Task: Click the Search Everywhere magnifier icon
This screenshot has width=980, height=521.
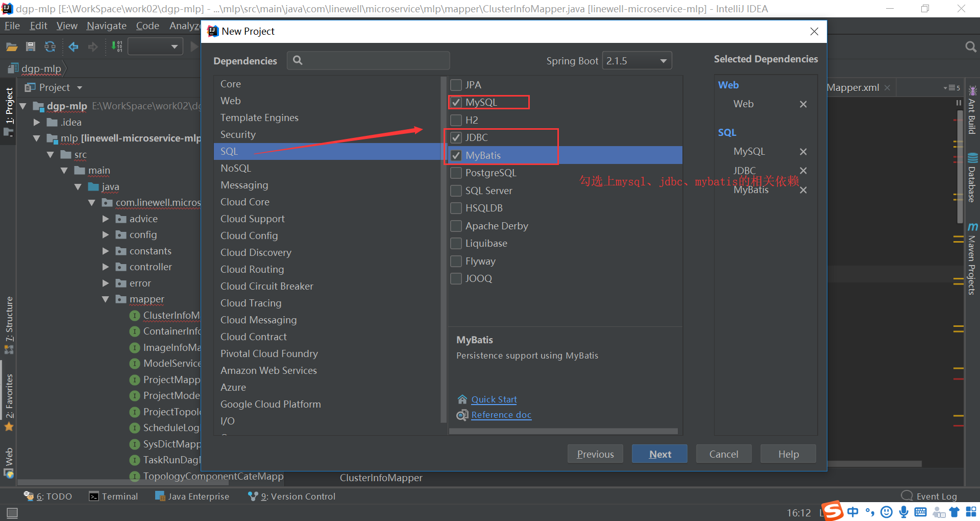Action: point(971,47)
